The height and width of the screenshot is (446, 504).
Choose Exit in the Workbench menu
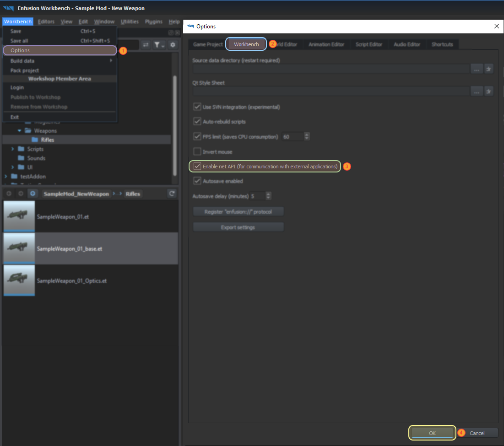click(x=60, y=117)
